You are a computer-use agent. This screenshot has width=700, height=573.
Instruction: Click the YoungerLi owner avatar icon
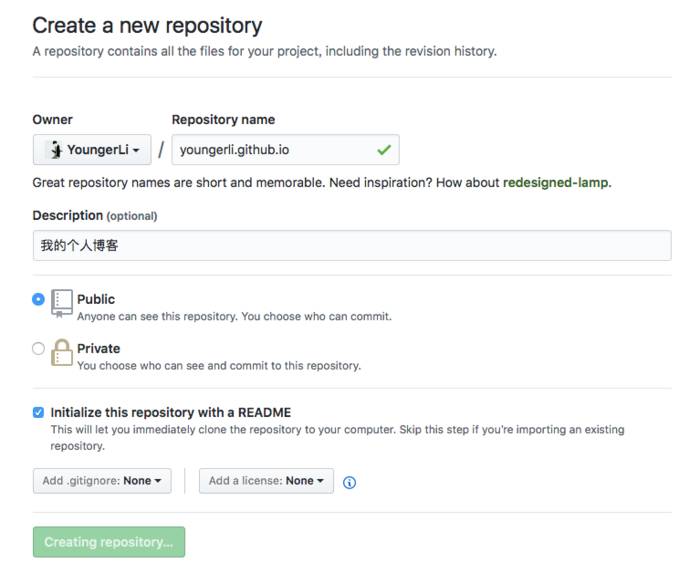click(x=55, y=150)
